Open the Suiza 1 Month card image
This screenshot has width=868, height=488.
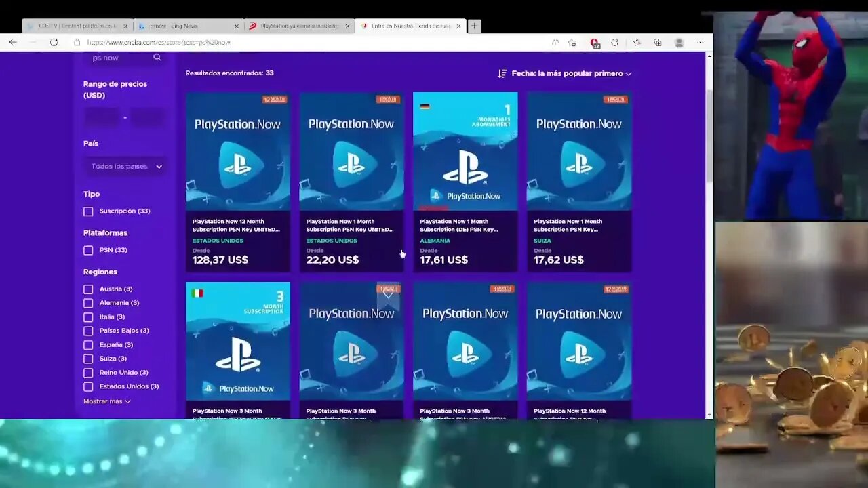tap(579, 151)
